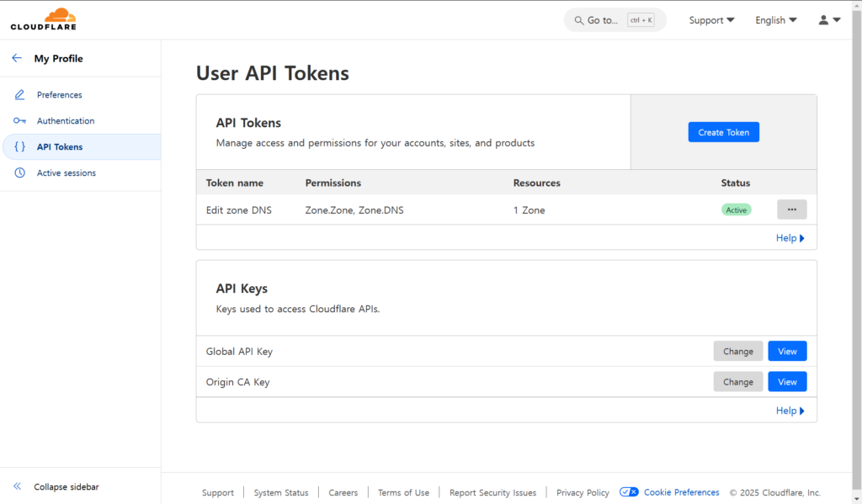This screenshot has width=862, height=504.
Task: Open the System Status footer link
Action: pos(281,493)
